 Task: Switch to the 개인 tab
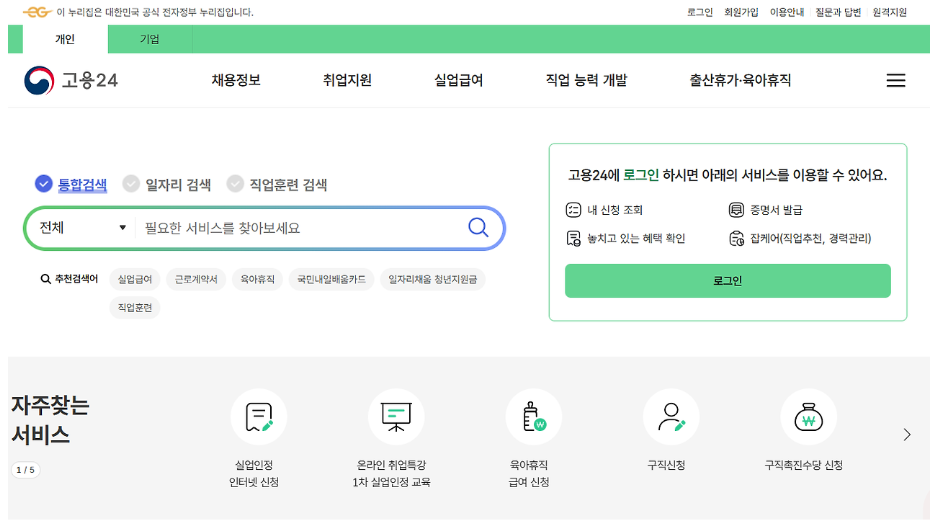coord(65,39)
